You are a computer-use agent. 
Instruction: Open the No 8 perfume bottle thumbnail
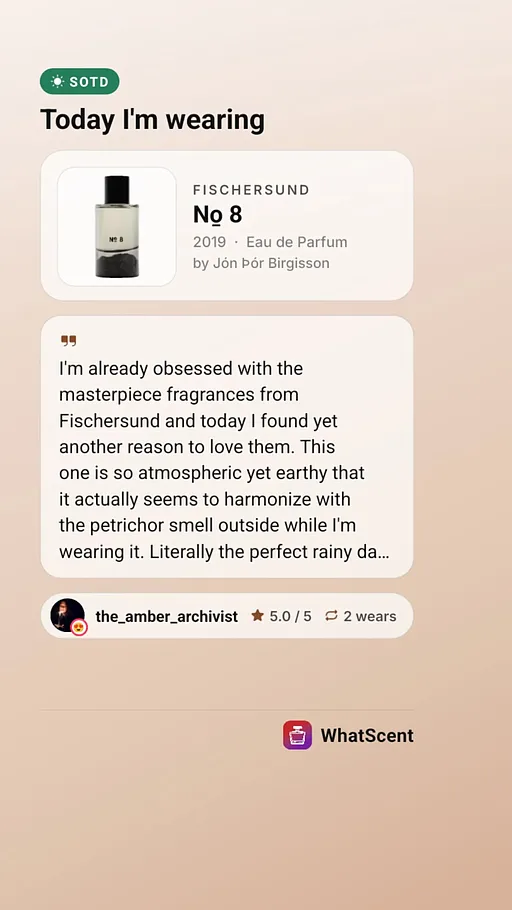click(117, 226)
